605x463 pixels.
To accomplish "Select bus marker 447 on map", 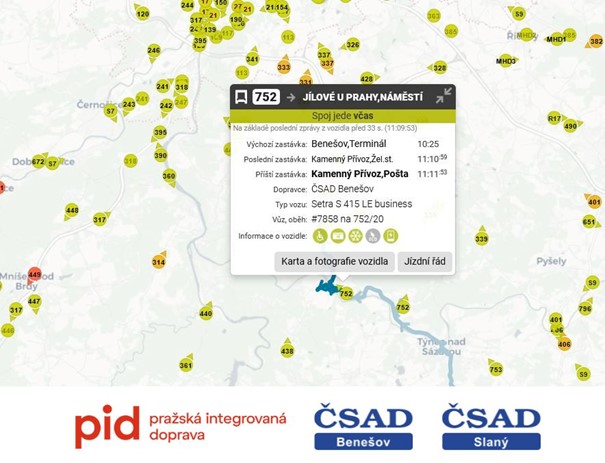I will [x=34, y=301].
